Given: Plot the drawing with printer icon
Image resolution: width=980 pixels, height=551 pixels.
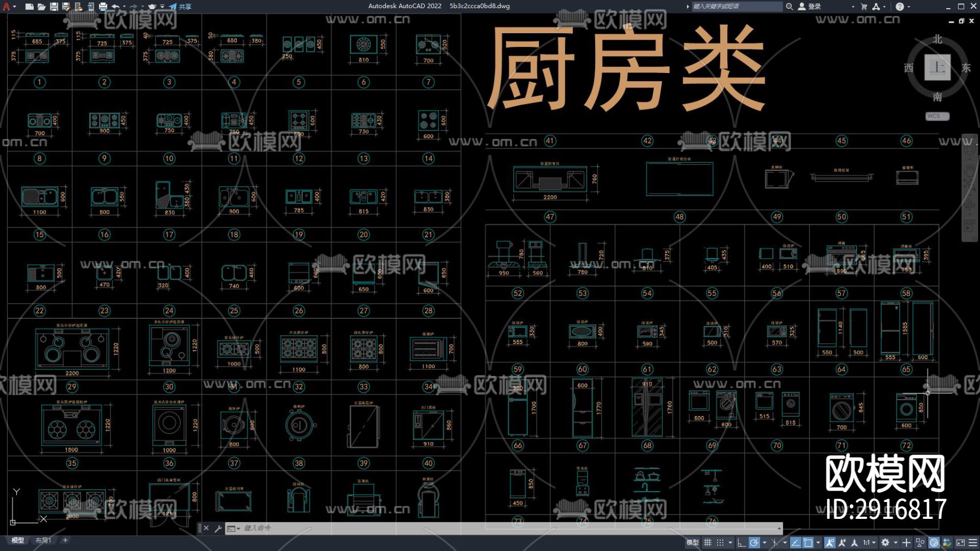Looking at the screenshot, I should (103, 7).
